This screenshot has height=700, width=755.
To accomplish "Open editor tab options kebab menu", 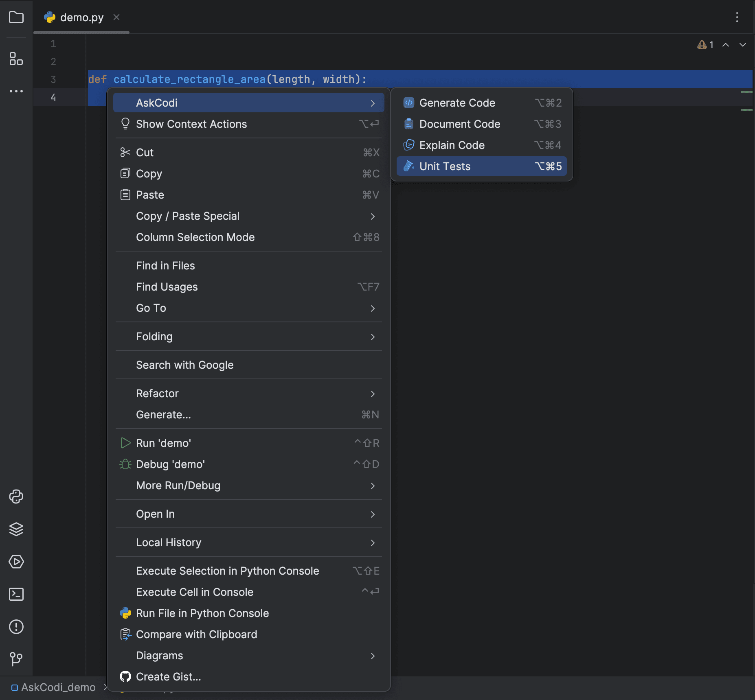I will point(737,17).
